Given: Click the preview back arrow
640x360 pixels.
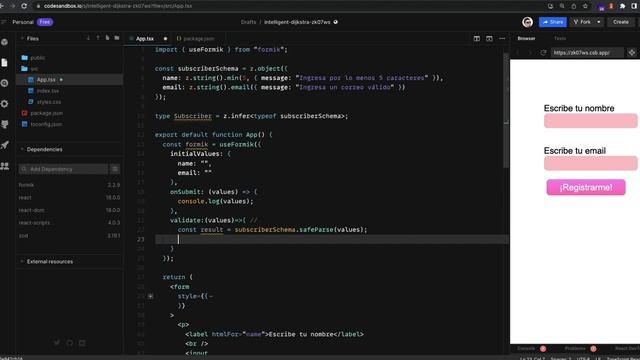Looking at the screenshot, I should pos(518,53).
